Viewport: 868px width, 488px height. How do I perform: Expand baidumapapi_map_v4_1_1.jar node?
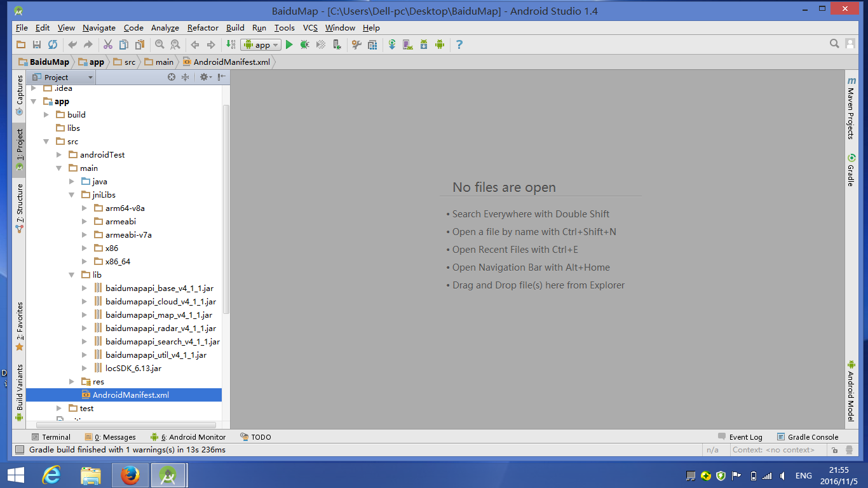tap(85, 315)
